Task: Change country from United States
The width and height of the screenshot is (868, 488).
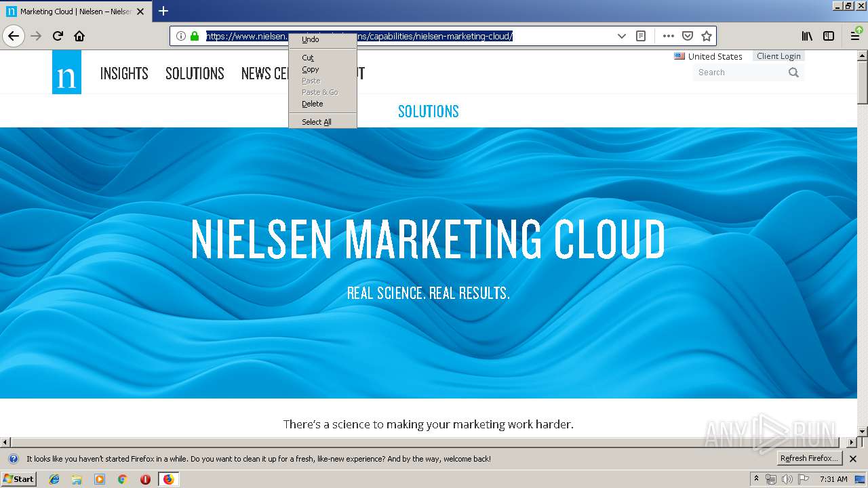Action: (708, 56)
